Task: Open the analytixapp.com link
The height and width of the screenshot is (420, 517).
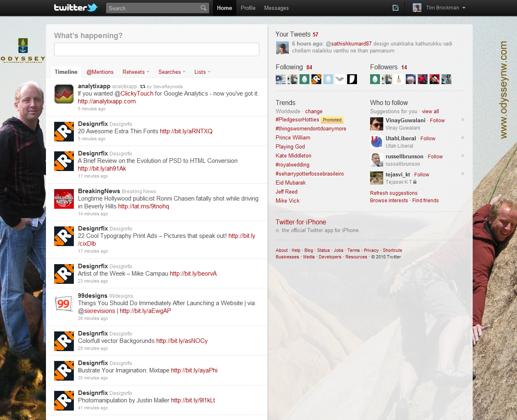Action: (107, 101)
